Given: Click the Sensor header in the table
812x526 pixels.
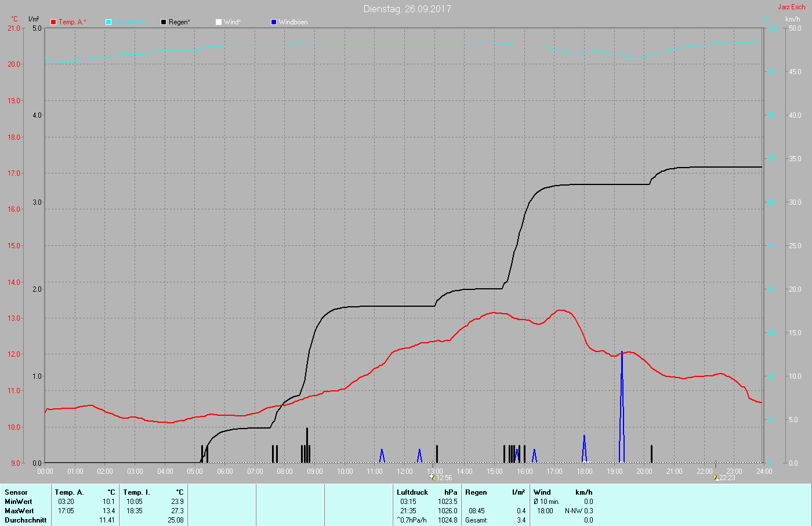Looking at the screenshot, I should pos(16,492).
